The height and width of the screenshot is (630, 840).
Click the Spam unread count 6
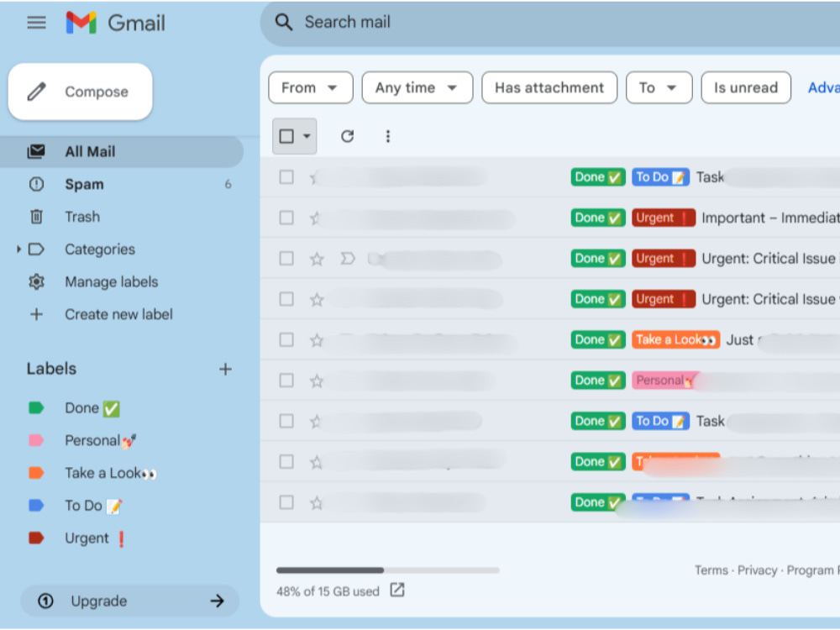click(x=228, y=184)
